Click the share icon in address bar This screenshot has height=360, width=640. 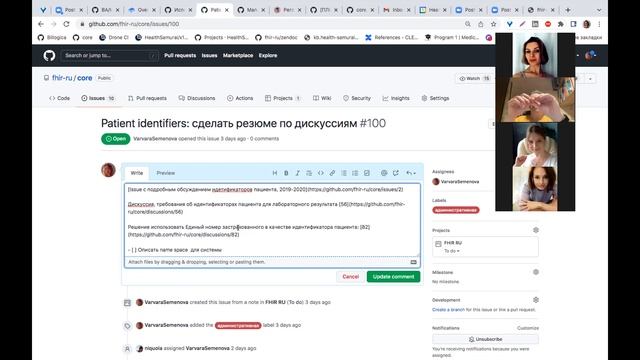480,24
